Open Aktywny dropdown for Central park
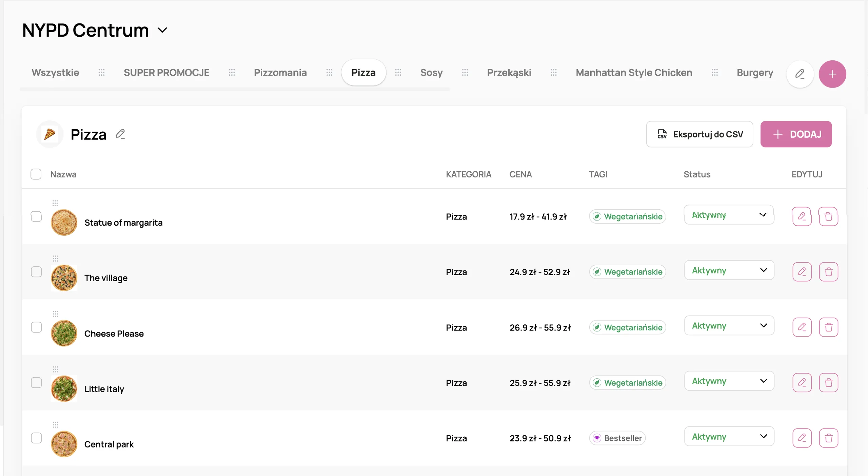The image size is (868, 476). [x=729, y=436]
